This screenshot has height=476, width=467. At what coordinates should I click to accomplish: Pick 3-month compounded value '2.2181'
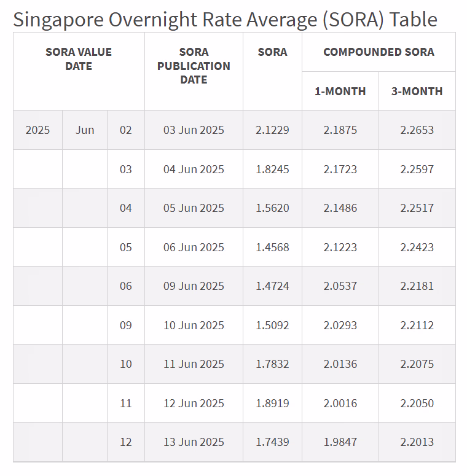point(417,286)
